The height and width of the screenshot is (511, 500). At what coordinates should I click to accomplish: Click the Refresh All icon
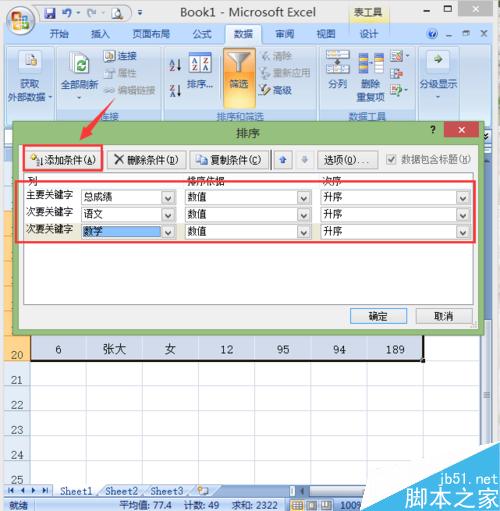click(79, 62)
